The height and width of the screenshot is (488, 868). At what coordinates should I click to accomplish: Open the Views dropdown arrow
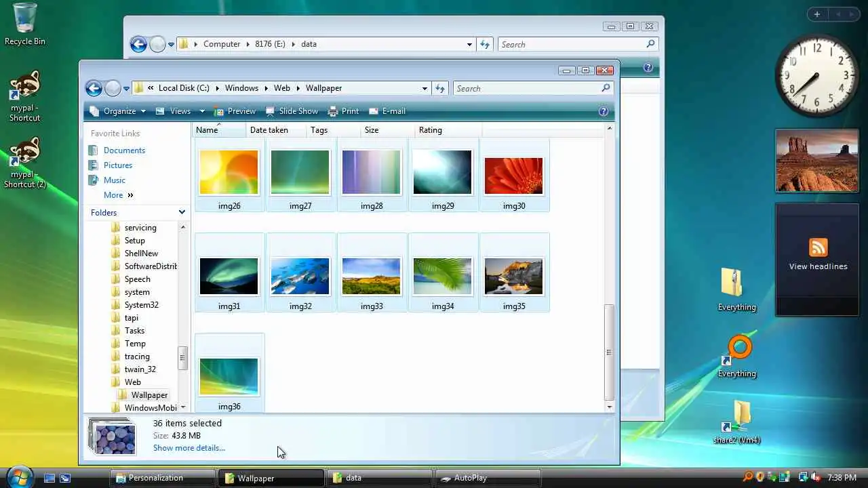[201, 111]
